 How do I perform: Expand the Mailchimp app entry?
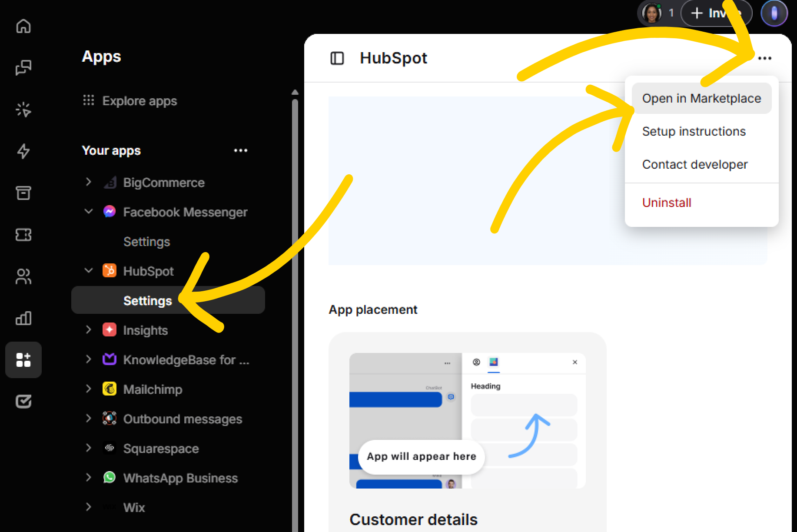88,389
